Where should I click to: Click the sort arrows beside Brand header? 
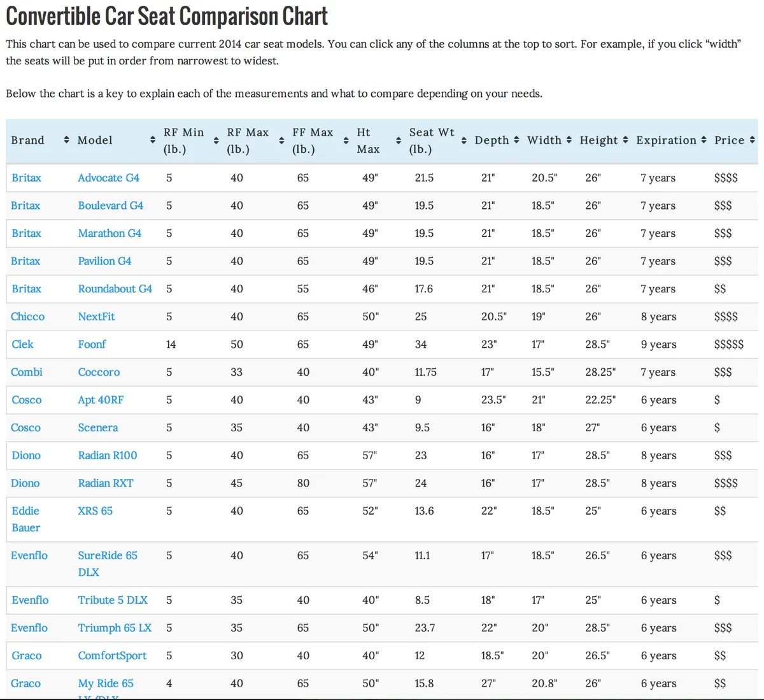click(x=67, y=140)
